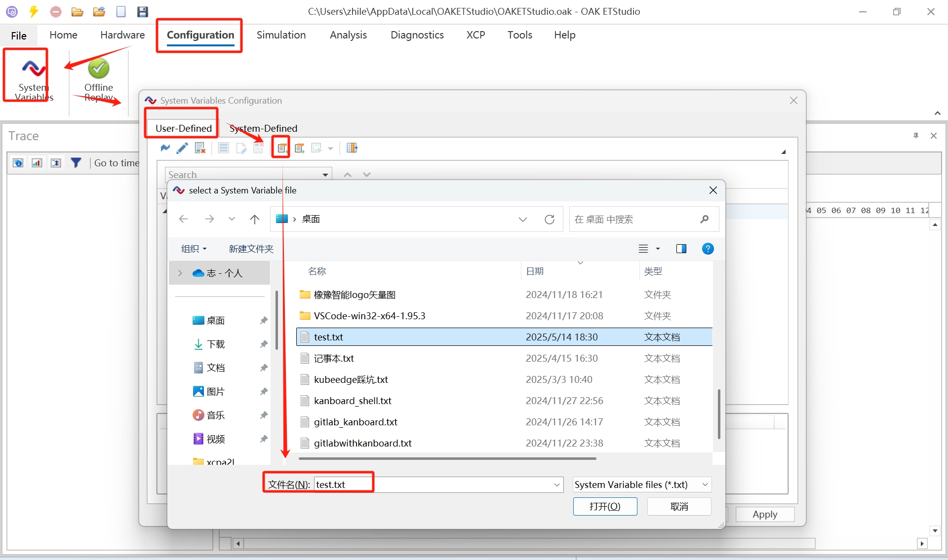Click the 打开(O) open button

[605, 506]
